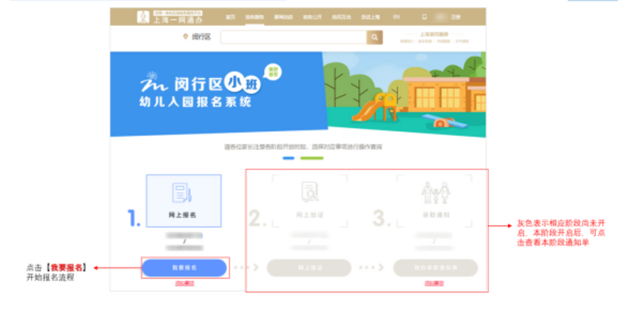Screen dimensions: 644x313
Task: Select the blue carousel indicator slider dot
Action: [x=288, y=157]
